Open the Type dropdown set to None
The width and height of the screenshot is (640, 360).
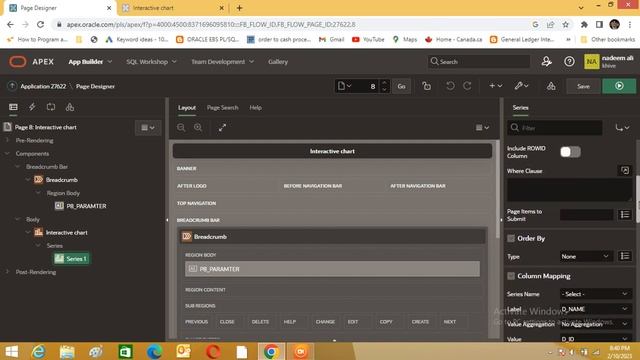click(x=586, y=256)
